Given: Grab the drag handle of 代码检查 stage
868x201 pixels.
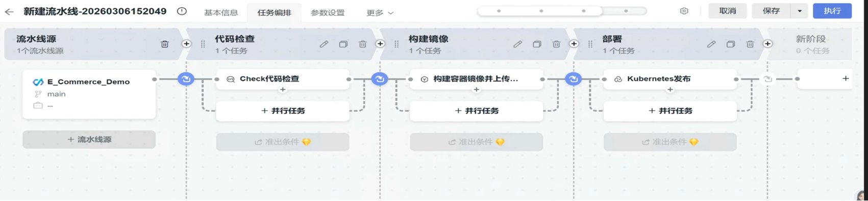Looking at the screenshot, I should [203, 44].
